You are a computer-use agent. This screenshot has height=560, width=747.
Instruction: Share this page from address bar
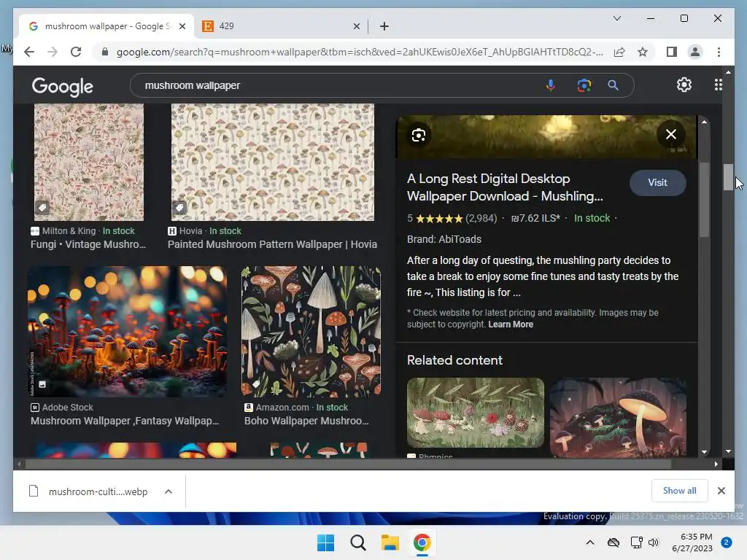(x=619, y=52)
